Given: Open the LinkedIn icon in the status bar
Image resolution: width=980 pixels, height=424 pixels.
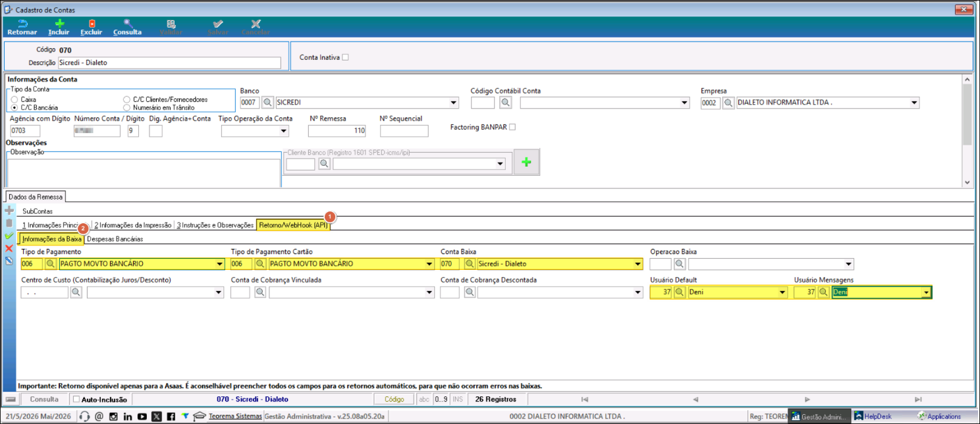Looking at the screenshot, I should (x=128, y=416).
